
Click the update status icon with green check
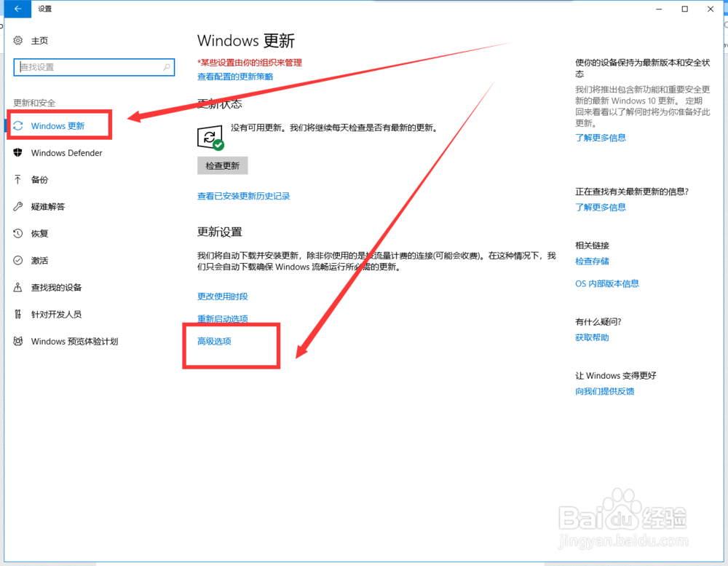click(210, 138)
